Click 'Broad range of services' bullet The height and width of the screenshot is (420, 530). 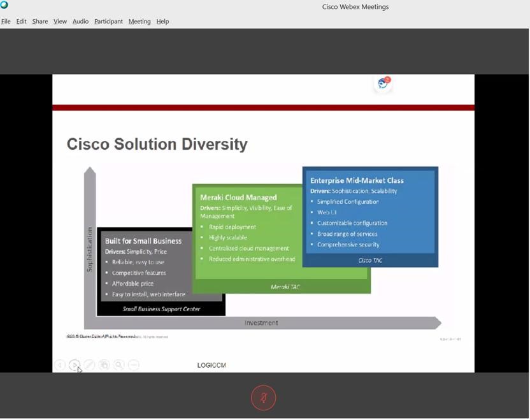click(x=347, y=234)
